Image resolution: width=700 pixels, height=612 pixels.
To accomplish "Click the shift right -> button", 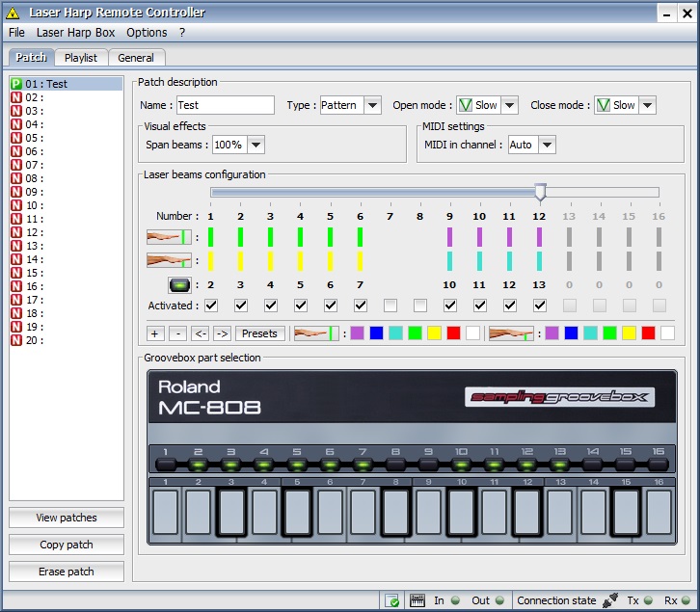I will [223, 333].
